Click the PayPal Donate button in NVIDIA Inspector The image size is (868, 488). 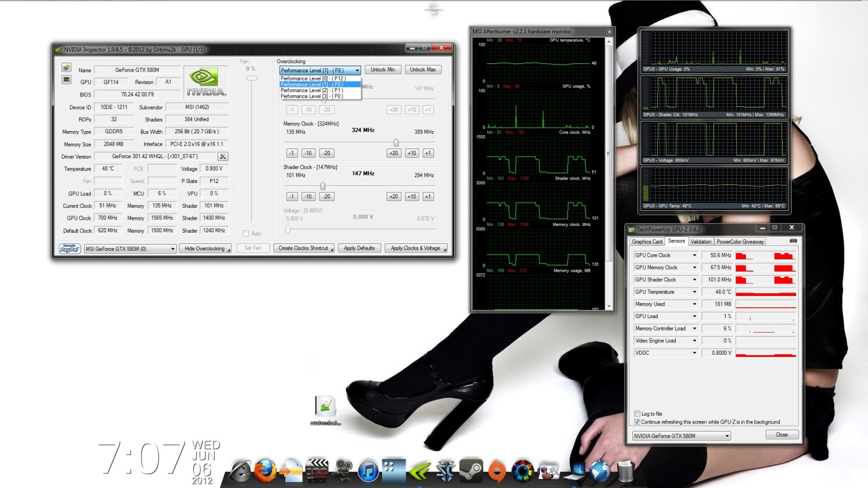(x=70, y=249)
